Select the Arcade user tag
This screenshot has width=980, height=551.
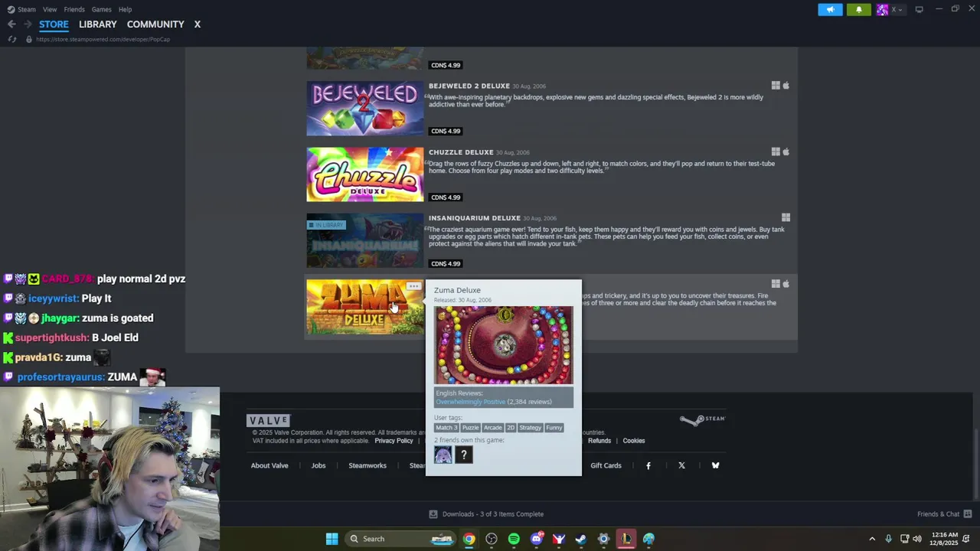pos(492,428)
